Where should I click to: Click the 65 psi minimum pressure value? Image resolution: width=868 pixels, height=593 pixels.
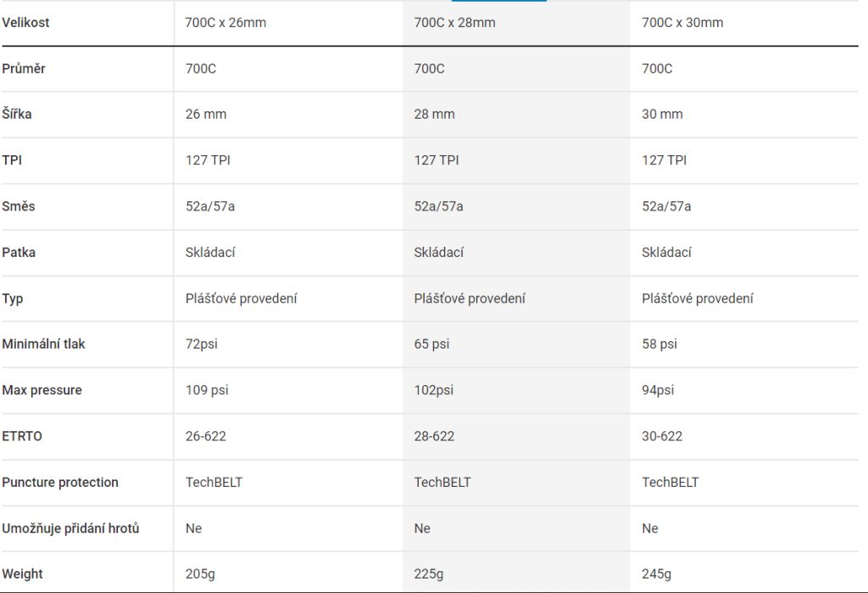431,344
